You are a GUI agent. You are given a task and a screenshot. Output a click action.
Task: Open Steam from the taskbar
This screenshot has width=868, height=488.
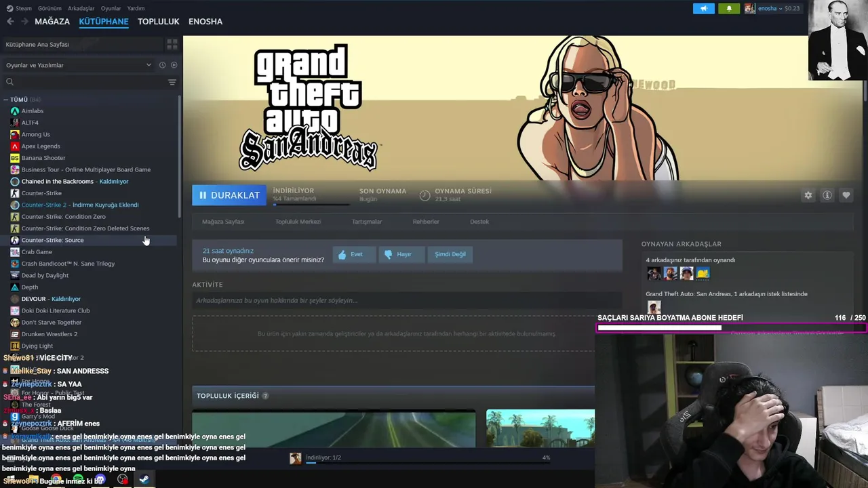click(x=144, y=479)
